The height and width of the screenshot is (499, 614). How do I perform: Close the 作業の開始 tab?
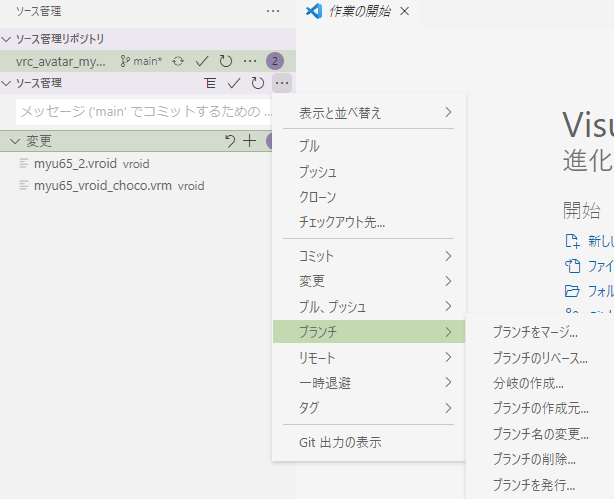[405, 11]
